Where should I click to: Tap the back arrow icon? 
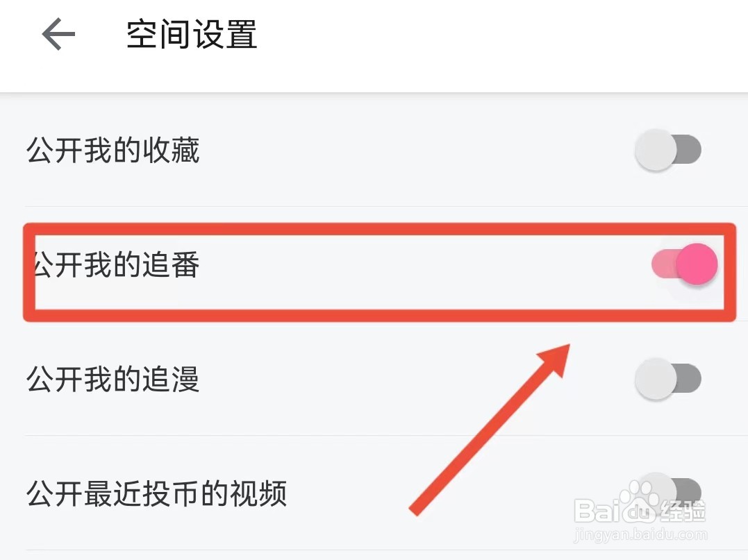[x=58, y=35]
